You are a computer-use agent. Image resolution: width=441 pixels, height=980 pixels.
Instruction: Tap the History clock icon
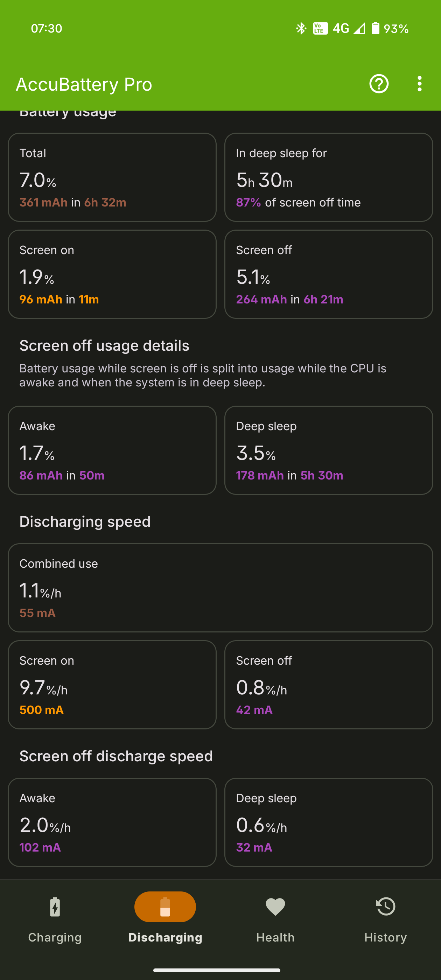click(385, 907)
